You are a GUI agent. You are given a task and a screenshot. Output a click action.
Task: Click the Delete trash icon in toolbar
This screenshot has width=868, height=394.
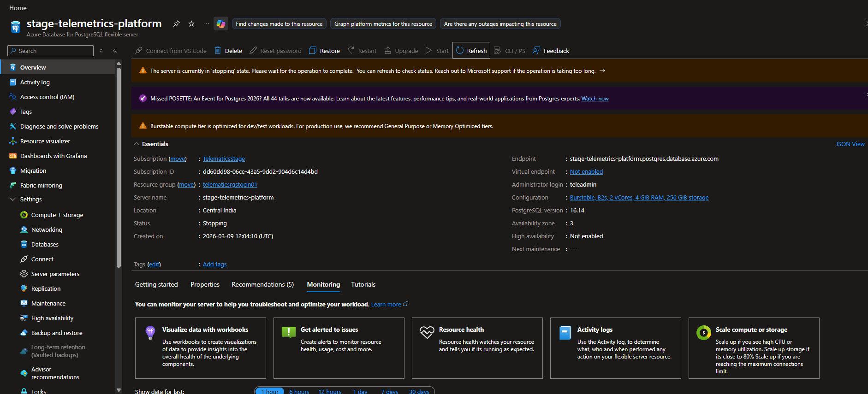click(218, 51)
